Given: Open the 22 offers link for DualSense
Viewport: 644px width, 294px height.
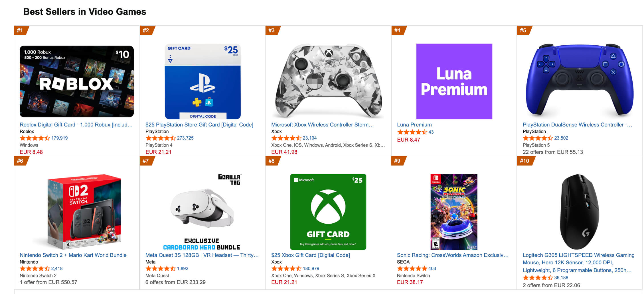Looking at the screenshot, I should (x=552, y=152).
